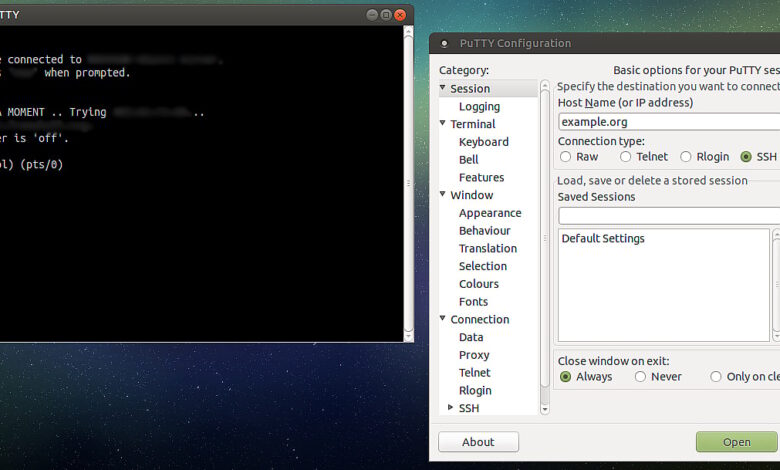Select the Window category

pyautogui.click(x=472, y=195)
